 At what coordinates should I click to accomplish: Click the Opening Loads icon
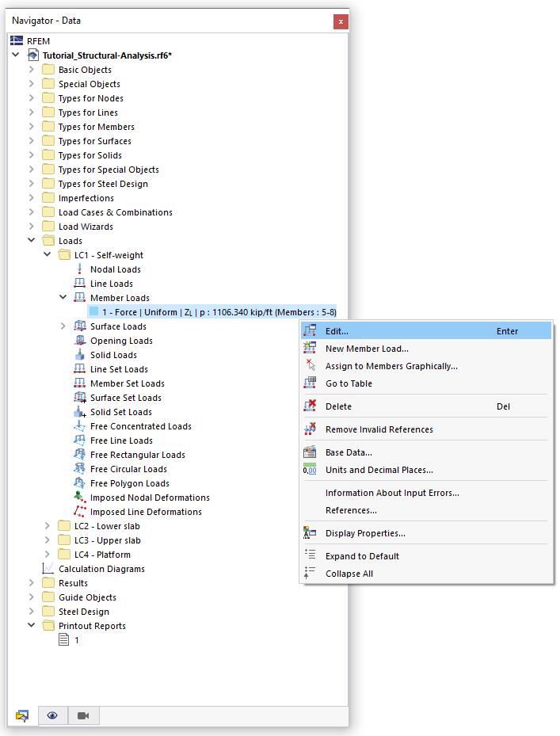pyautogui.click(x=80, y=341)
